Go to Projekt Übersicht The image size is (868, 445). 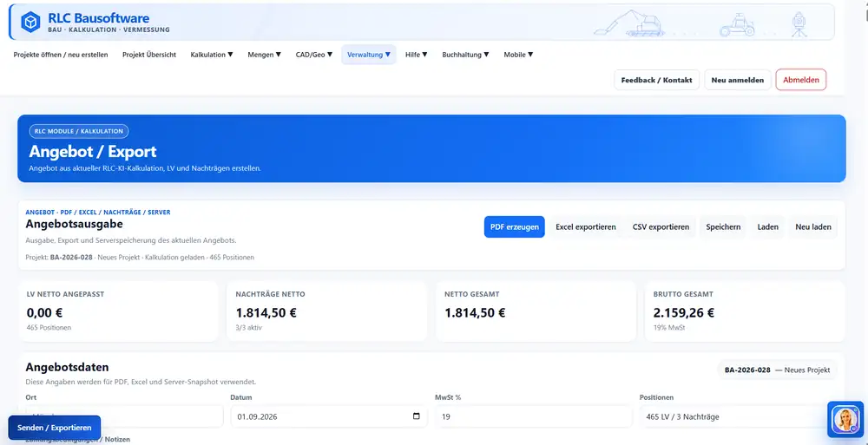[x=149, y=55]
